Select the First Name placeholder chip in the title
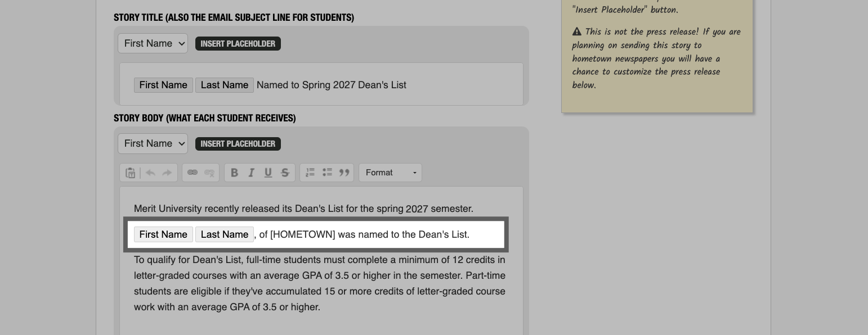Image resolution: width=868 pixels, height=335 pixels. (163, 85)
